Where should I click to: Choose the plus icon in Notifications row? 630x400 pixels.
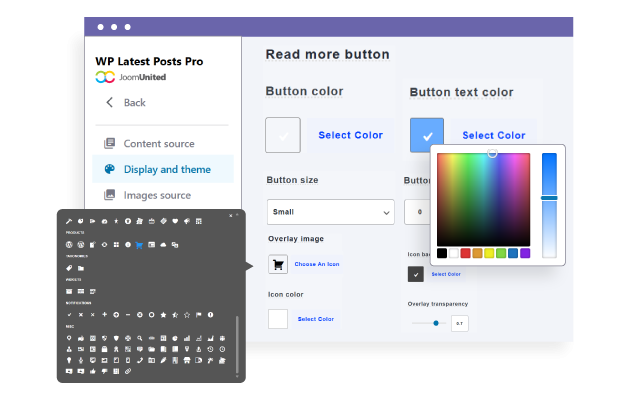tap(104, 315)
